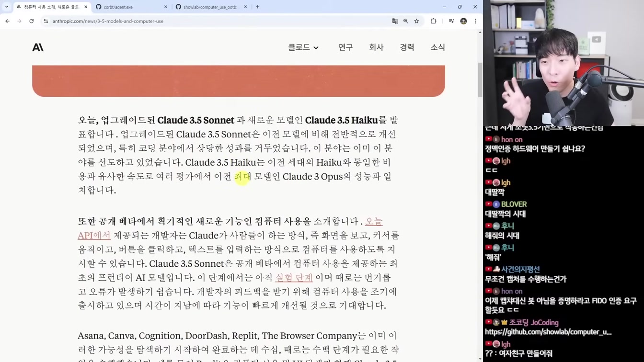Screen dimensions: 644x362
Task: Click the chat username 조코딩 JoCoding
Action: click(533, 322)
